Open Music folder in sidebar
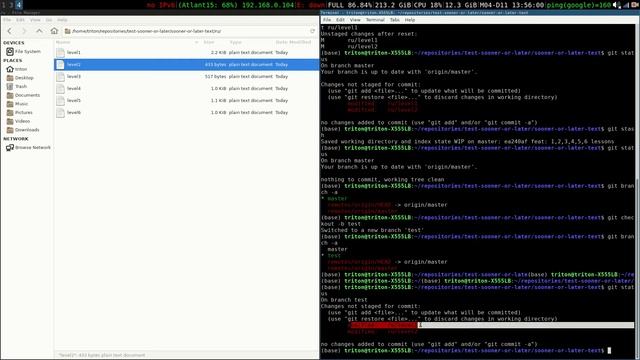The height and width of the screenshot is (360, 640). (18, 104)
